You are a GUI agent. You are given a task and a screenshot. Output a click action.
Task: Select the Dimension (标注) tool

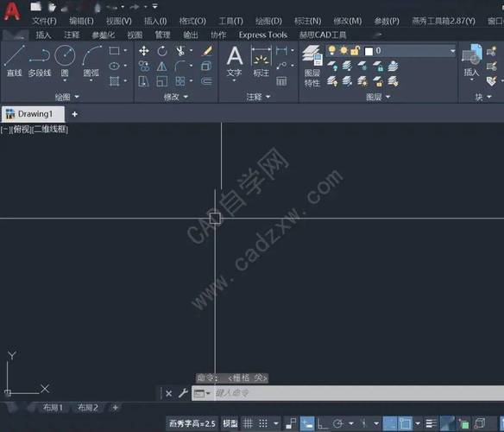261,62
